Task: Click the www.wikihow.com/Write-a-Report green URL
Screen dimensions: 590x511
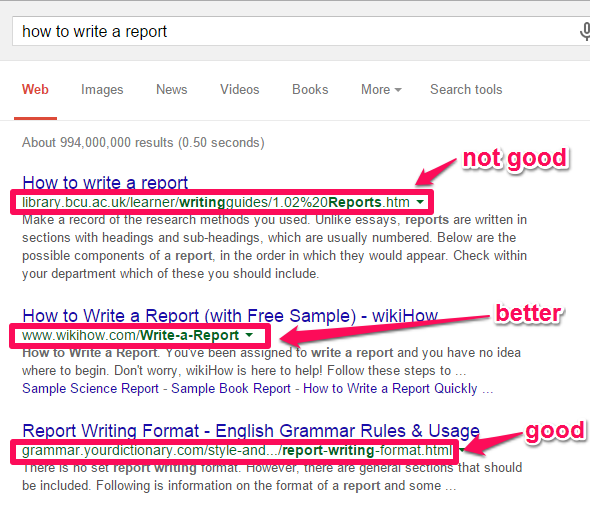Action: coord(131,335)
